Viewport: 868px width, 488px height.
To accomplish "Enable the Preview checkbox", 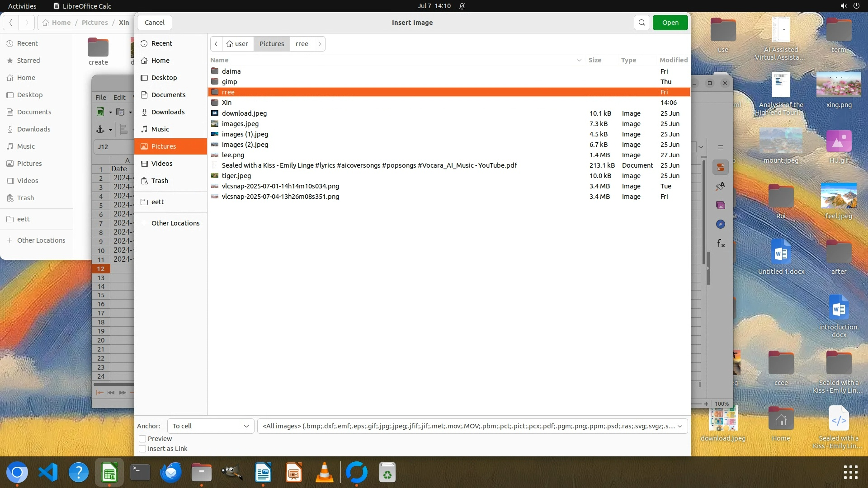I will (142, 439).
